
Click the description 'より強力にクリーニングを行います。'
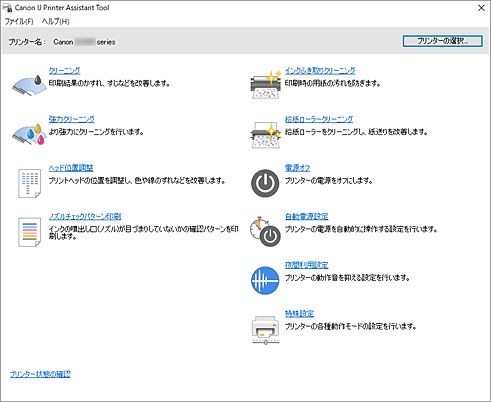click(96, 132)
